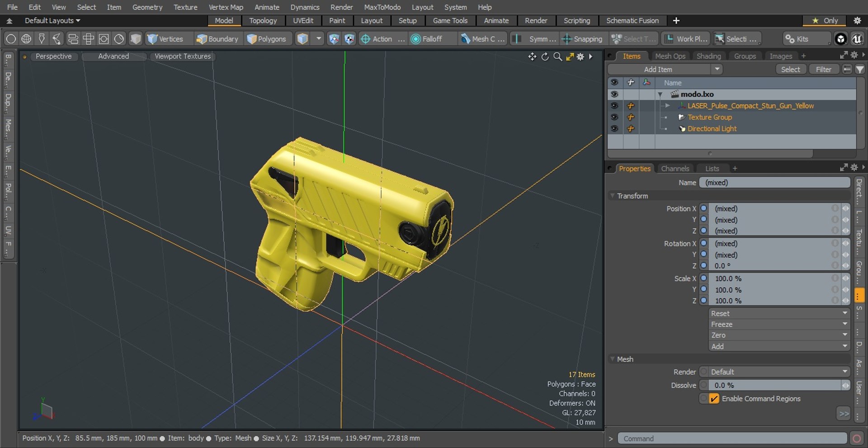Open the Reset dropdown
The height and width of the screenshot is (448, 868).
(x=779, y=313)
